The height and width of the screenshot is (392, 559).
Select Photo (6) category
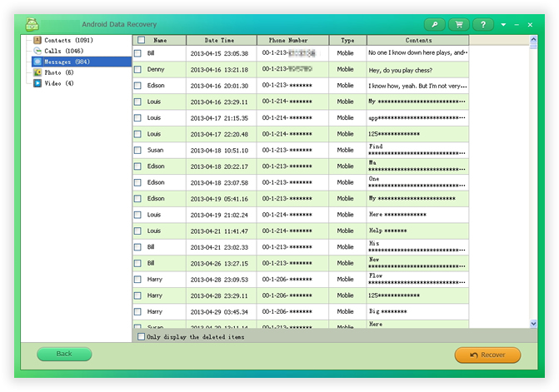click(x=59, y=72)
